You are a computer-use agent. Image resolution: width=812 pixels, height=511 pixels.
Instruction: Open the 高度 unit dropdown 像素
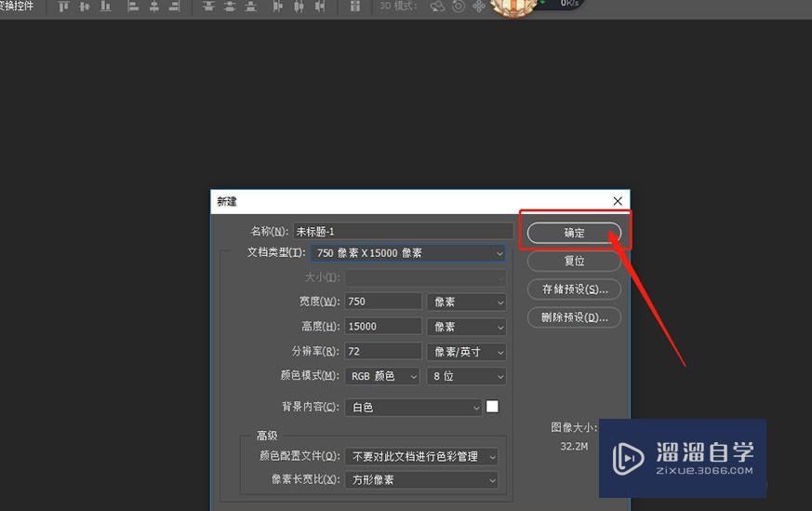pos(466,327)
